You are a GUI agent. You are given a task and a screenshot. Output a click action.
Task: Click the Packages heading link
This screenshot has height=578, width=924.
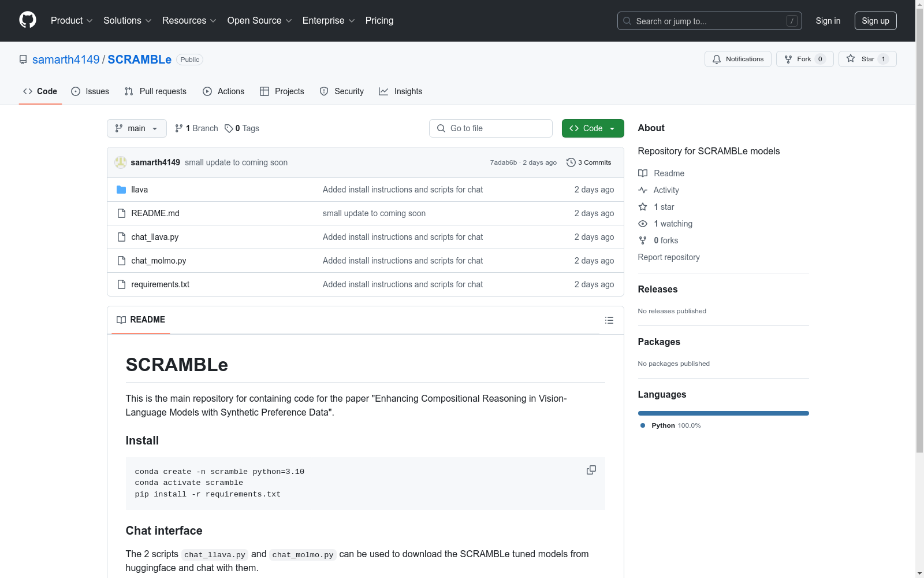[x=659, y=342]
